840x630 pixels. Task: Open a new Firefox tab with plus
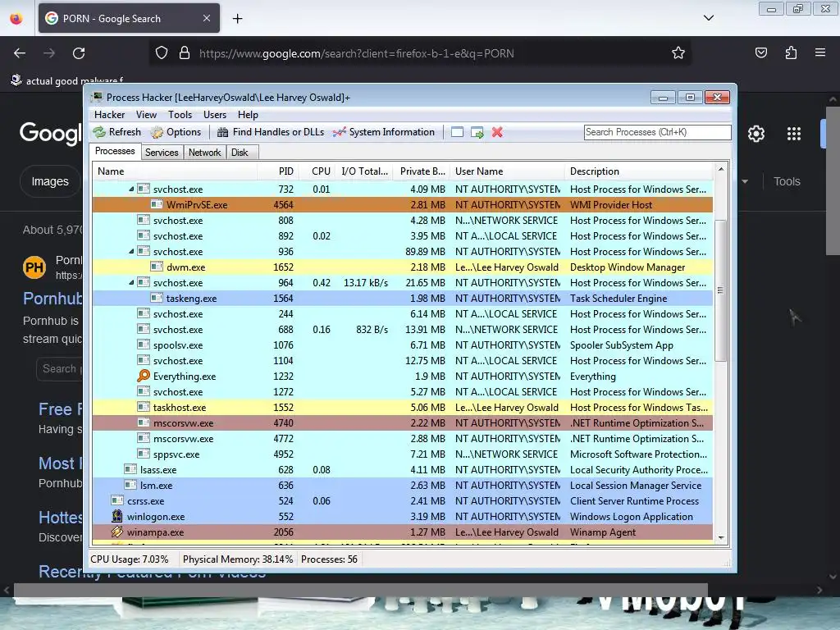[x=237, y=19]
